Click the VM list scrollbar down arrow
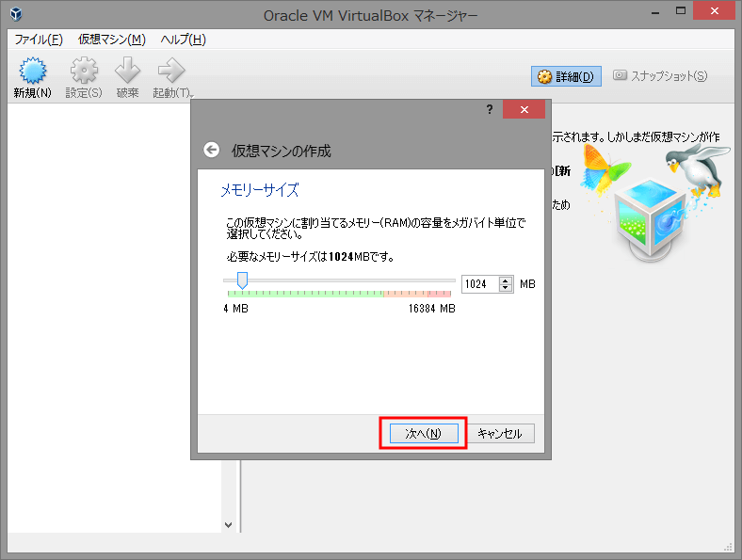Image resolution: width=742 pixels, height=560 pixels. click(x=228, y=524)
